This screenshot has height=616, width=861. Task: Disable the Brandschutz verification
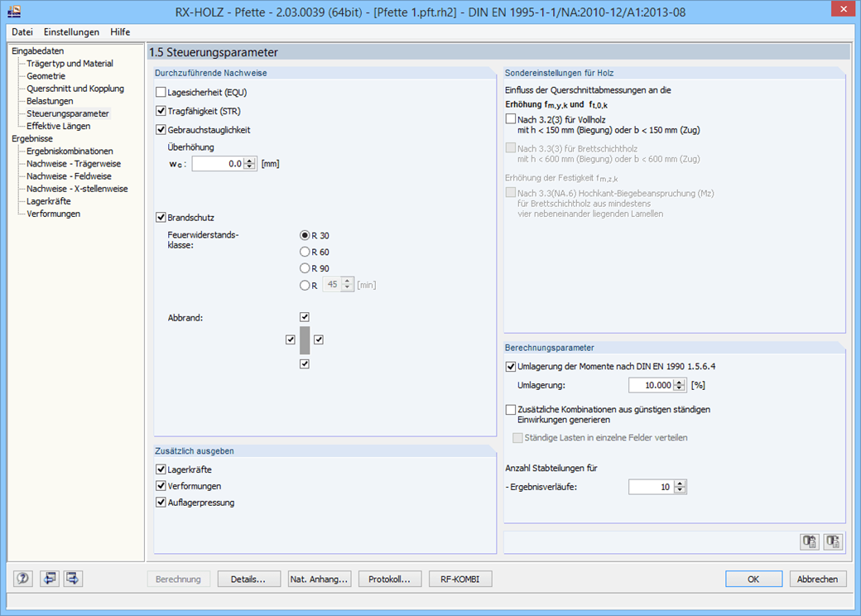click(x=160, y=217)
